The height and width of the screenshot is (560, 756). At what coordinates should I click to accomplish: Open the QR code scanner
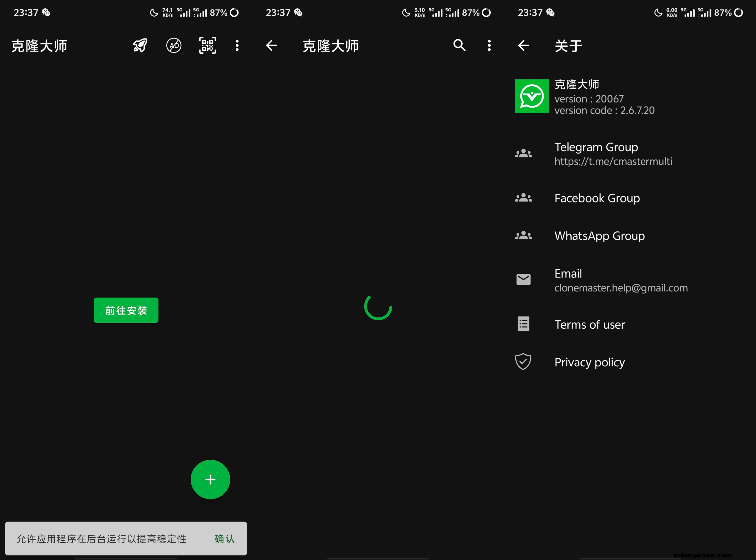(207, 45)
